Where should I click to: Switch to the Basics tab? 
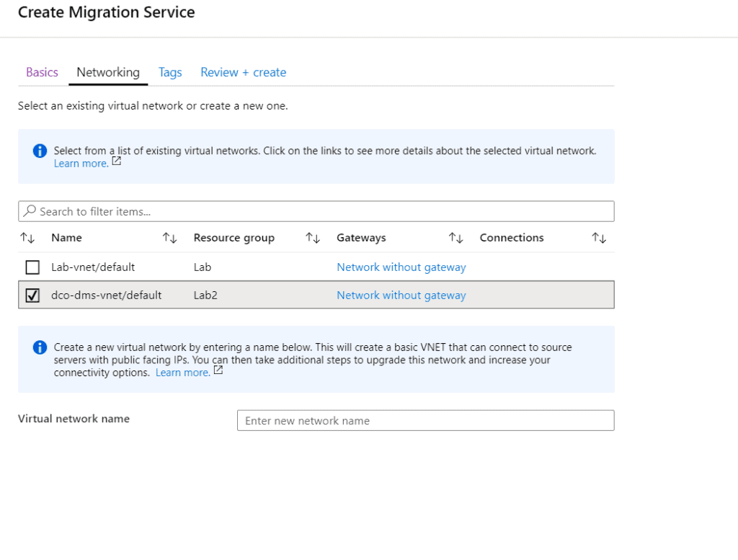(42, 72)
